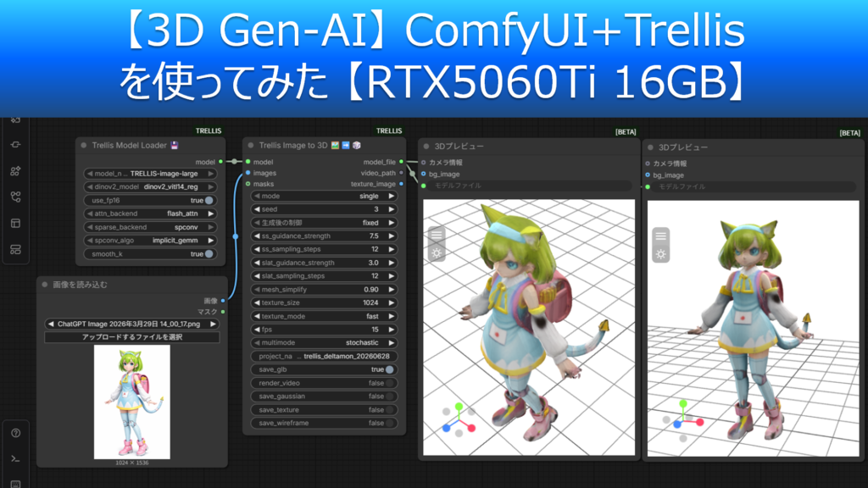868x488 pixels.
Task: Disable the save_glb toggle
Action: [390, 369]
